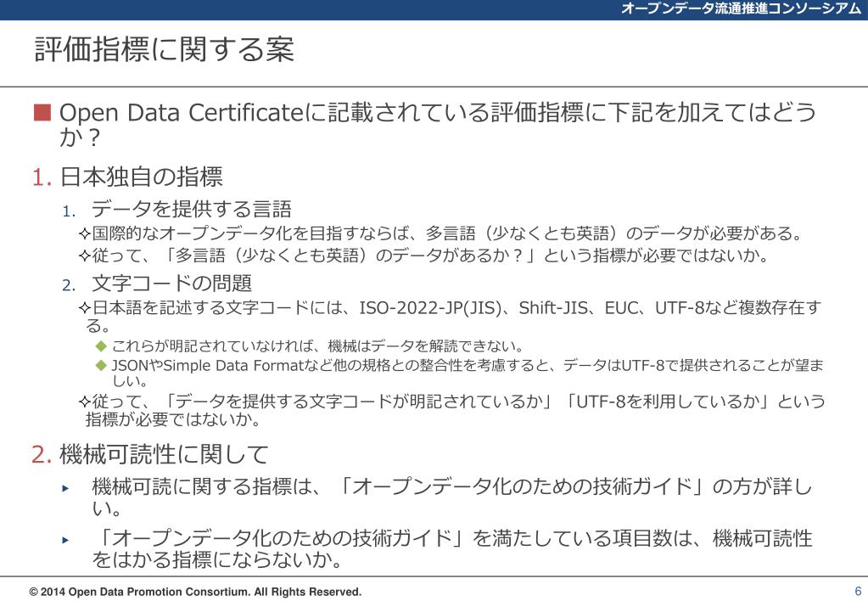Click subheading データを提供する言語
The height and width of the screenshot is (601, 868).
click(192, 209)
